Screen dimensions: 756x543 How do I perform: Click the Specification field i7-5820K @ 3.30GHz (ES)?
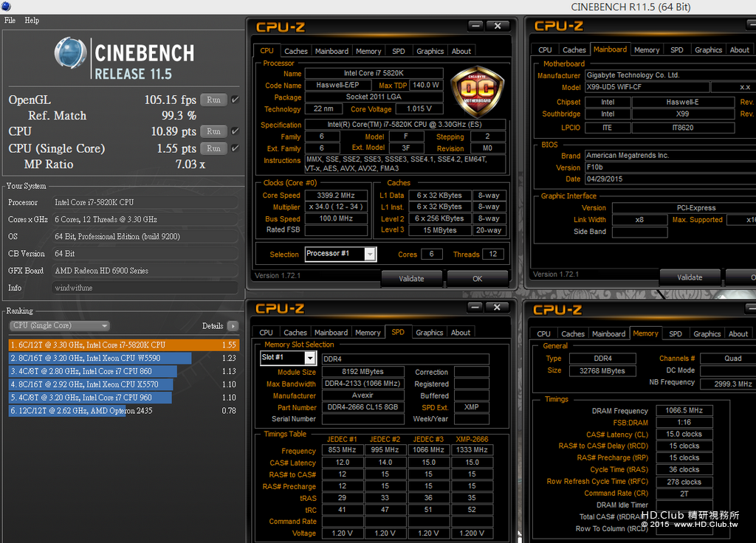[x=405, y=124]
